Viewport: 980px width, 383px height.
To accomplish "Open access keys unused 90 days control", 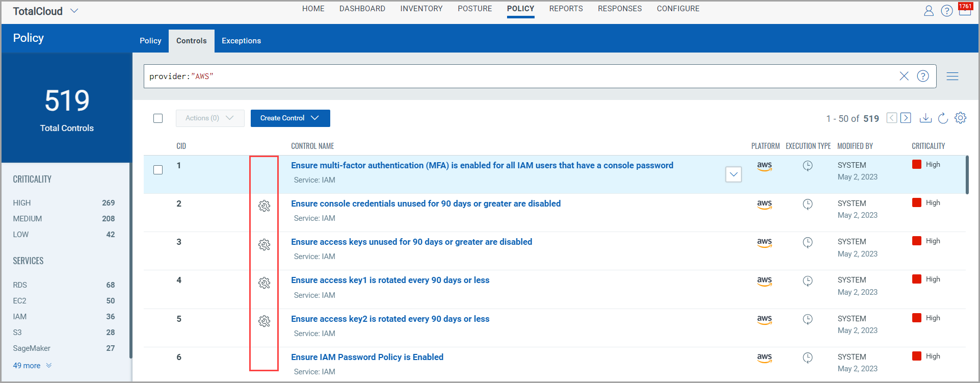I will pos(412,242).
